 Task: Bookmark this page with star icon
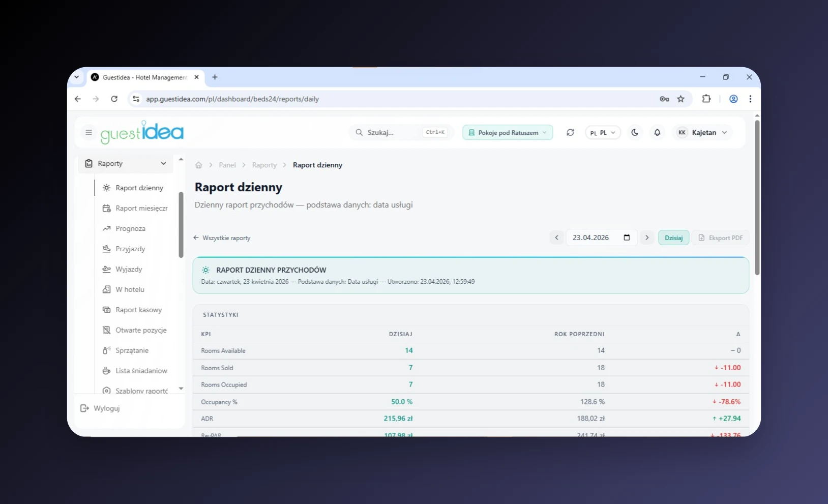681,99
